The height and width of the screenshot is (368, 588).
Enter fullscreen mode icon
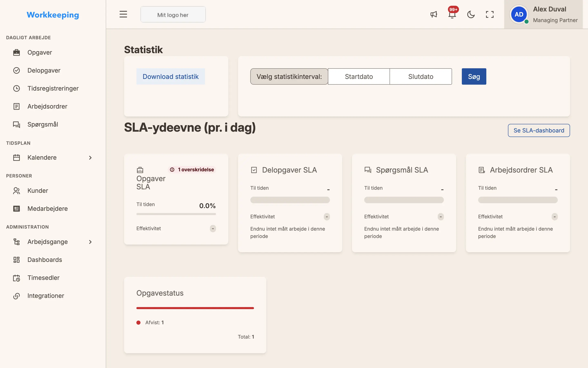point(490,14)
